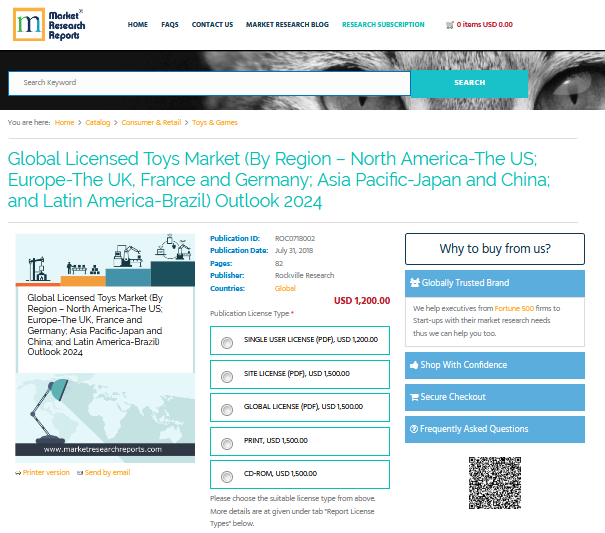
Task: Click the send by email envelope icon
Action: click(x=80, y=473)
